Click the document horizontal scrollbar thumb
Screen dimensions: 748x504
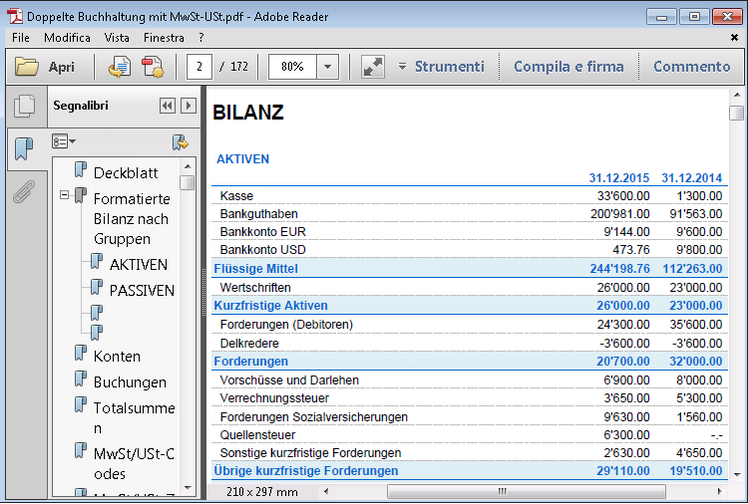pyautogui.click(x=526, y=491)
